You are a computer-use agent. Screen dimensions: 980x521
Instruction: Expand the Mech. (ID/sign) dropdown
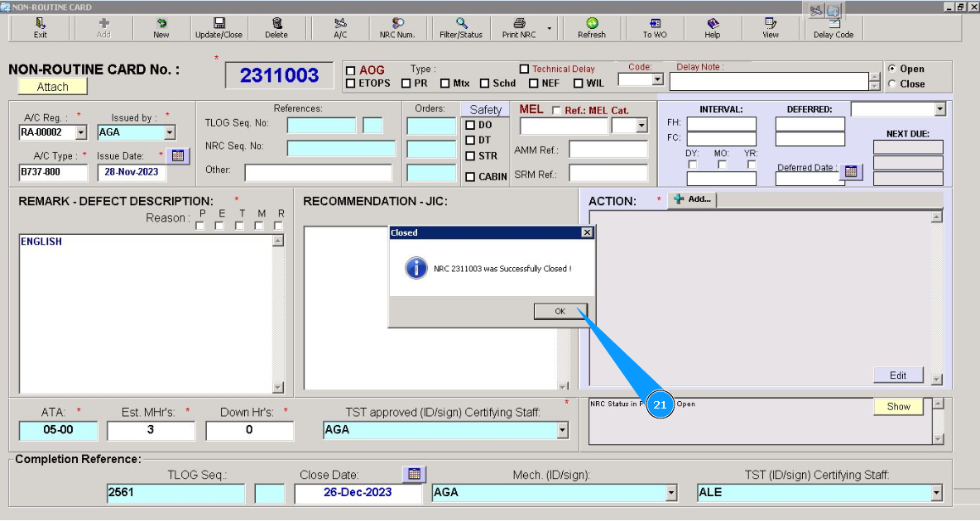[x=671, y=493]
